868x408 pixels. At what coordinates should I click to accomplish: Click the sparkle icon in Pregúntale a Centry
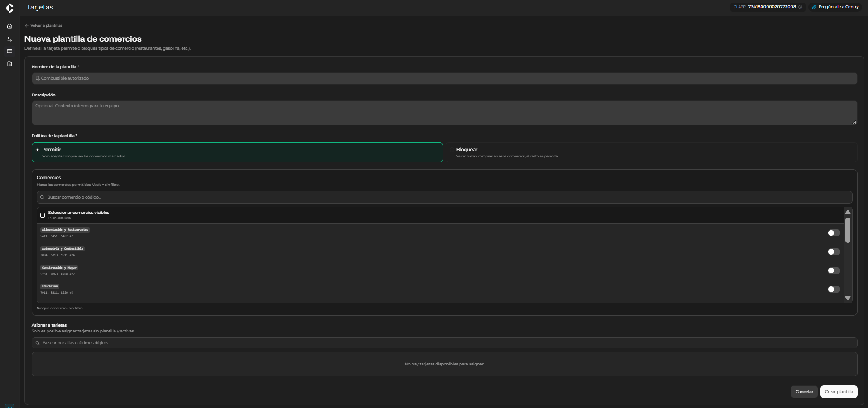tap(814, 7)
